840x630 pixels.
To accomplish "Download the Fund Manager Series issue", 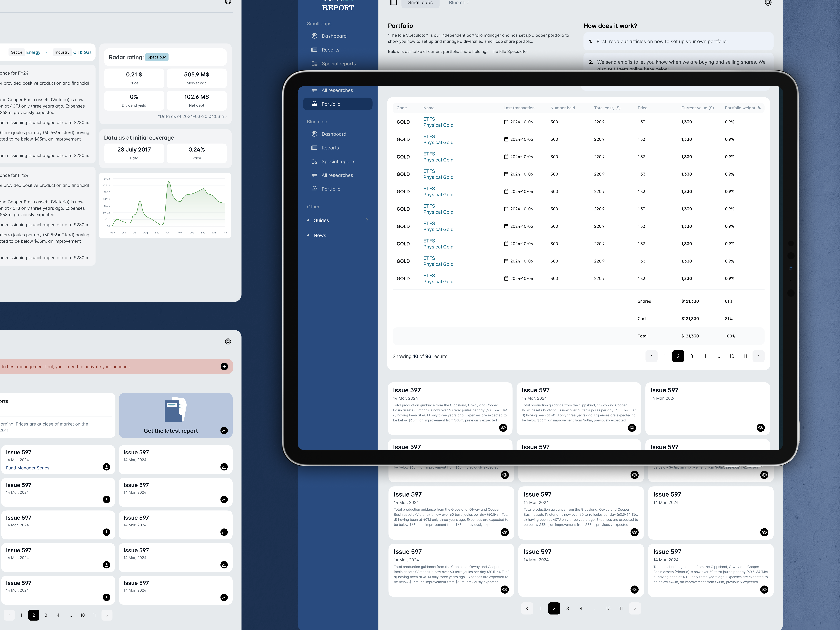I will [x=106, y=467].
